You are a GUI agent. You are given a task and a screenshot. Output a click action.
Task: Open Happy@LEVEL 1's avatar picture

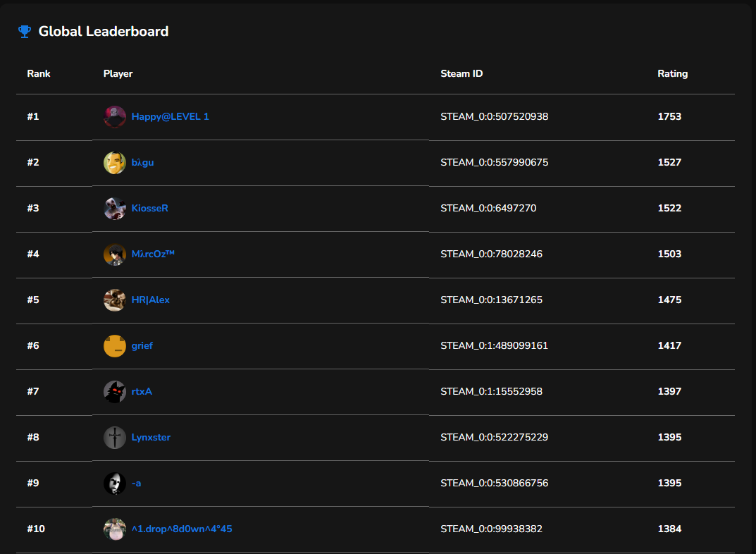coord(114,116)
